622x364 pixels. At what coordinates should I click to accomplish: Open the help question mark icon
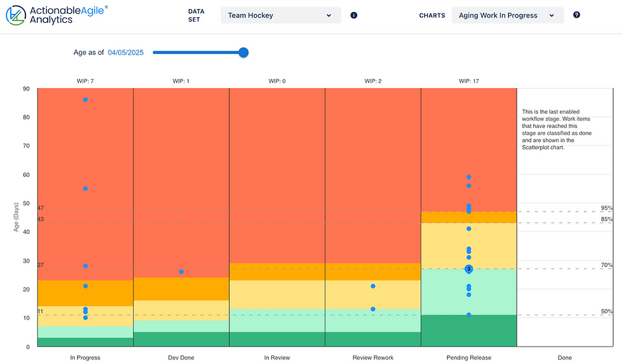[x=576, y=15]
